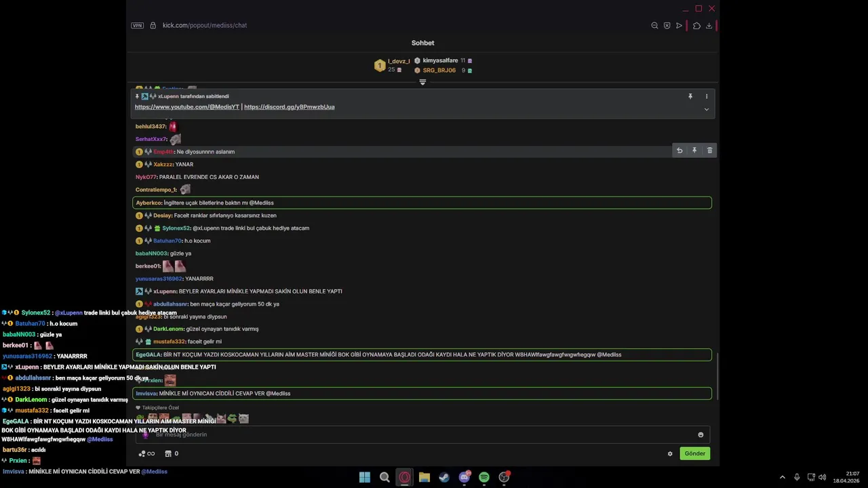This screenshot has height=488, width=868.
Task: Click highlighted Ayberkco message about İngiltere
Action: [422, 203]
